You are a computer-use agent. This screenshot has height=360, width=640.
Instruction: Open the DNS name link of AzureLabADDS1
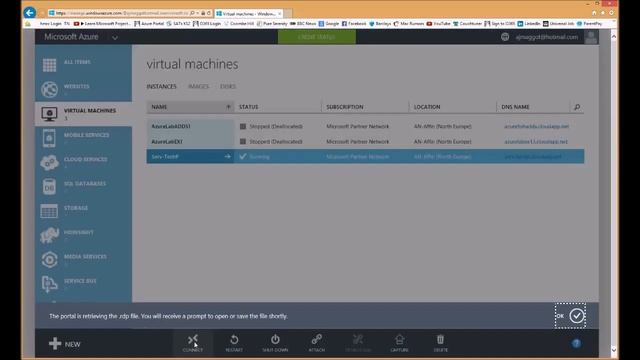[x=536, y=127]
